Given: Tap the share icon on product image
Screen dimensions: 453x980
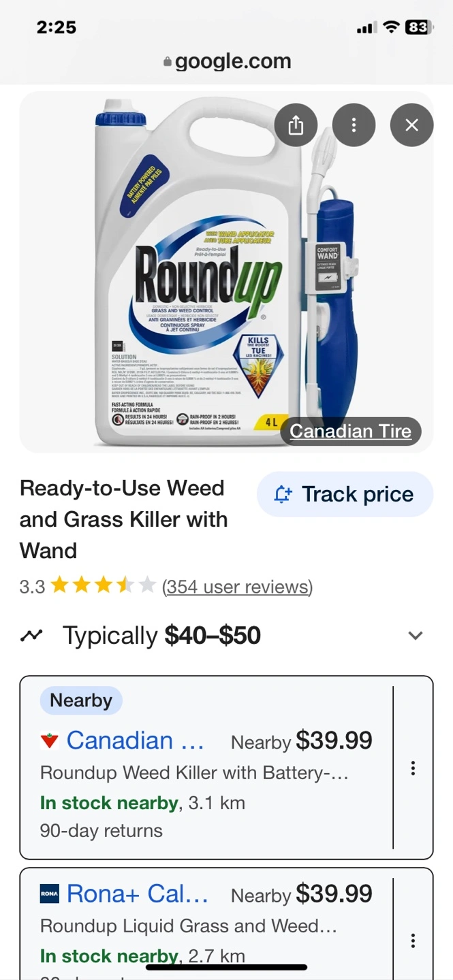Looking at the screenshot, I should pos(296,125).
